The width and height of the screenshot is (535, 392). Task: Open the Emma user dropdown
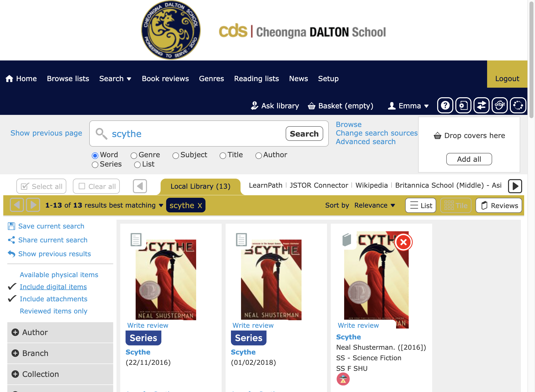coord(408,106)
